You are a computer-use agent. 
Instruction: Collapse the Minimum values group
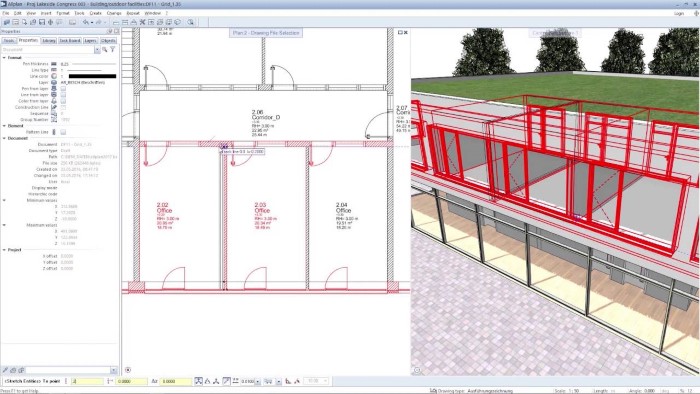(x=4, y=201)
